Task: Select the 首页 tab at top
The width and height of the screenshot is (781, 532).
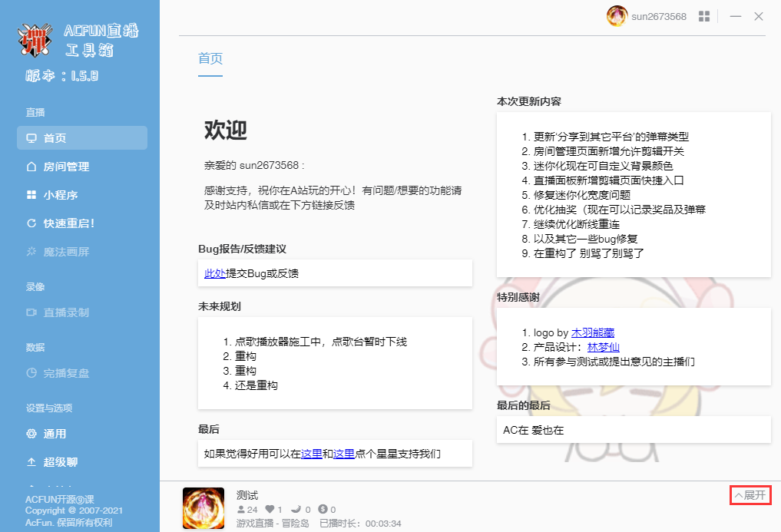Action: point(210,59)
